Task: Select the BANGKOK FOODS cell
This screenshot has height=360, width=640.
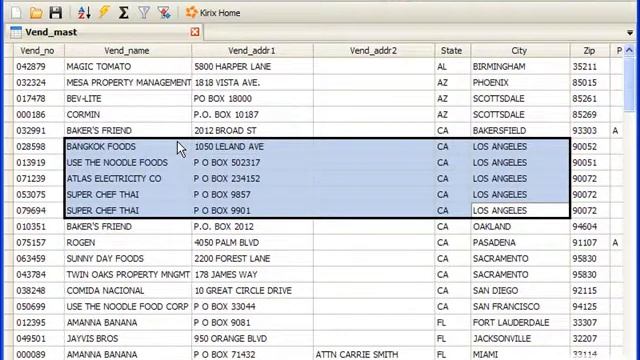Action: pyautogui.click(x=127, y=147)
